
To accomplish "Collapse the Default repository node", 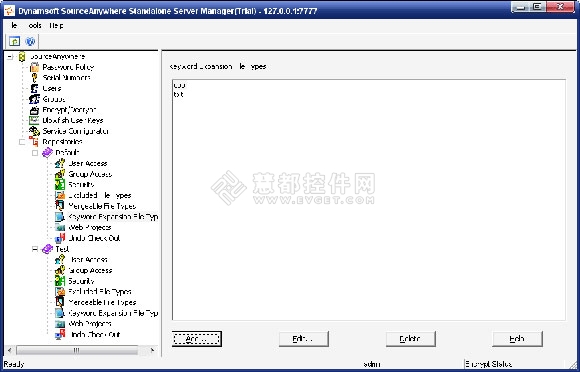I will pyautogui.click(x=35, y=153).
